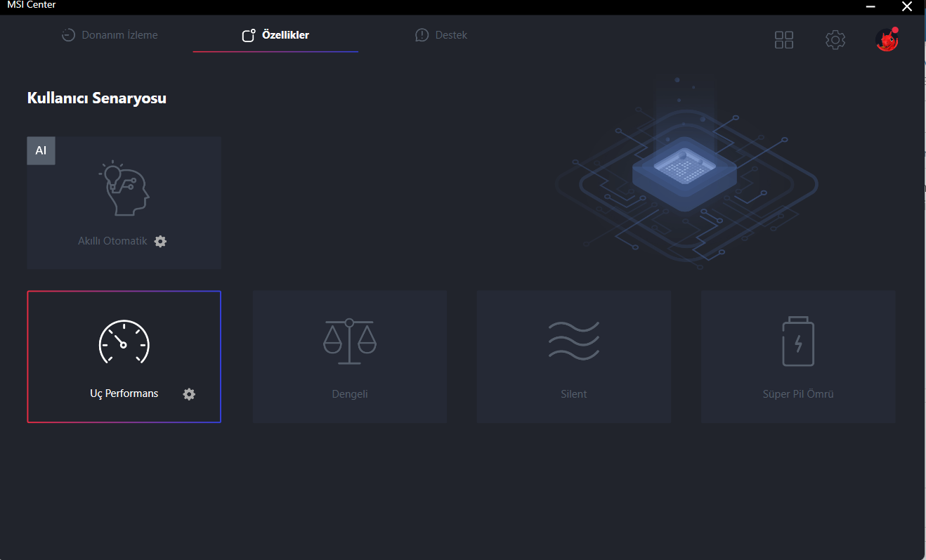Click the AI head brain icon
The width and height of the screenshot is (926, 560).
(x=124, y=188)
